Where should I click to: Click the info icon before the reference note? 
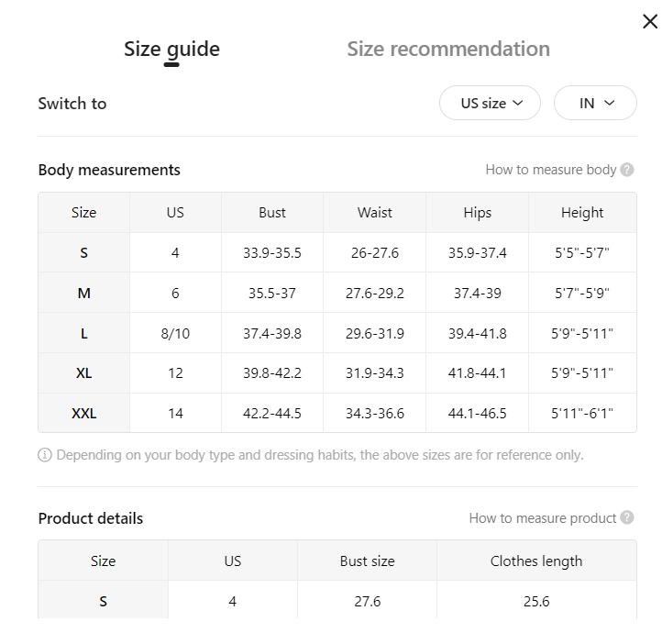point(45,455)
